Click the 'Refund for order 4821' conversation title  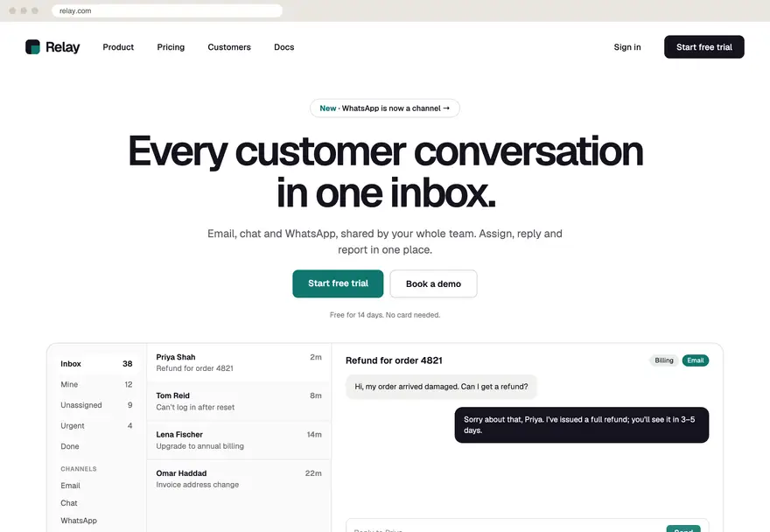(x=394, y=360)
